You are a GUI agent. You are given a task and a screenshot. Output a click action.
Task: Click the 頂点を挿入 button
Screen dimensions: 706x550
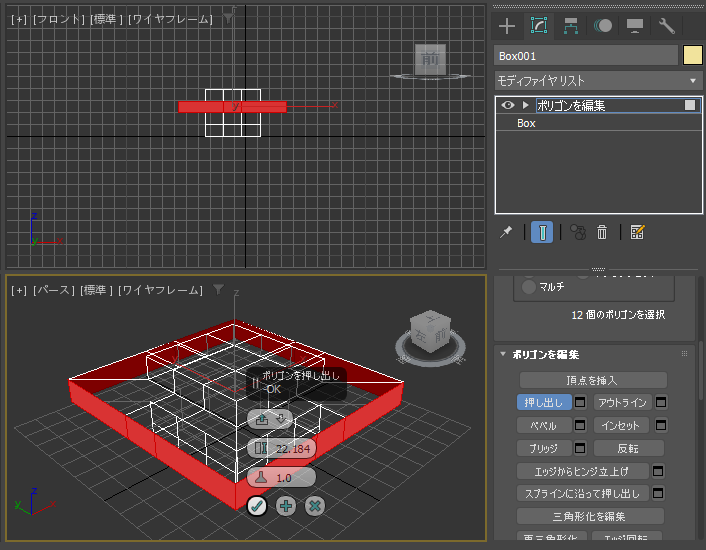coord(593,380)
